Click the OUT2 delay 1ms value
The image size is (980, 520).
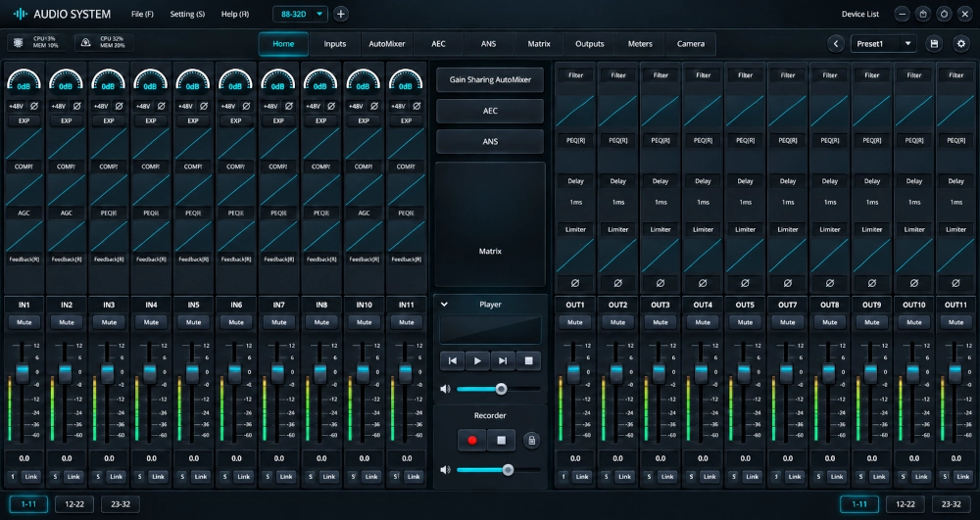(x=617, y=202)
